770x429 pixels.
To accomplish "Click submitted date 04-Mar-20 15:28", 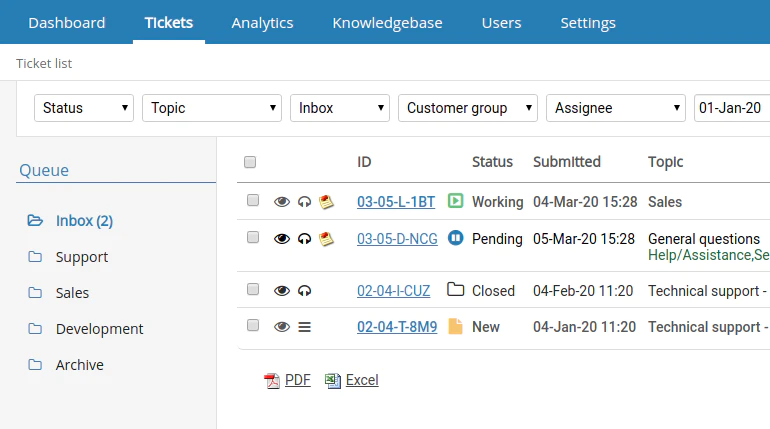I will [x=585, y=202].
